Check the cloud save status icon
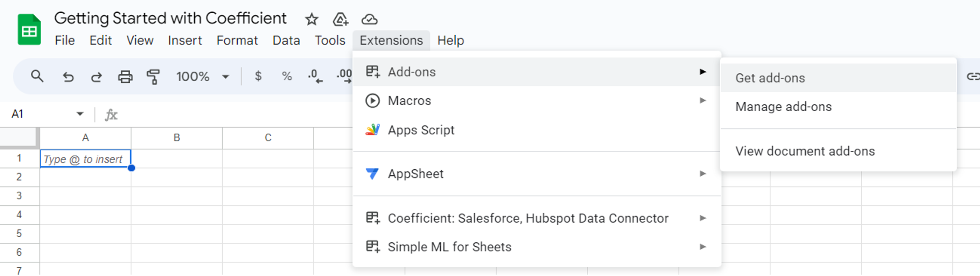The image size is (980, 276). point(369,19)
